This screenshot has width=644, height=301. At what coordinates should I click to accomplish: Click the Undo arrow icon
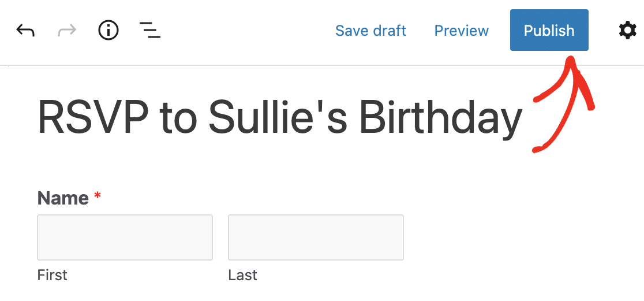(x=25, y=31)
